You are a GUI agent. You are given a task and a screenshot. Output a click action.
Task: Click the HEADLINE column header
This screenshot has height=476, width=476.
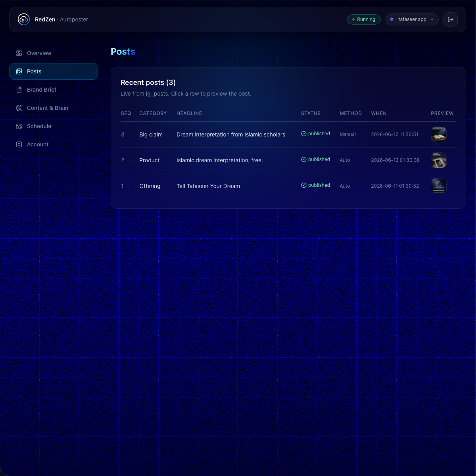point(189,113)
